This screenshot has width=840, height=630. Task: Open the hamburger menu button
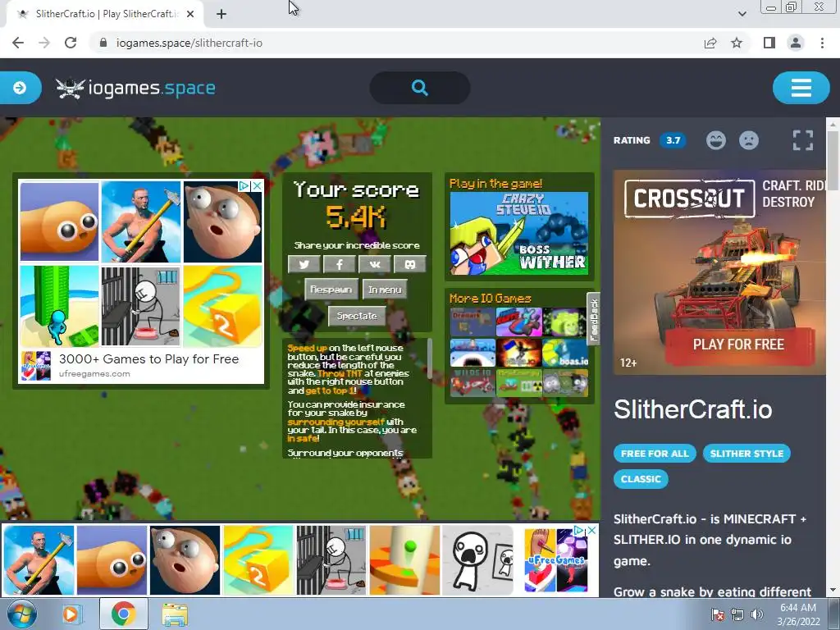[x=801, y=87]
